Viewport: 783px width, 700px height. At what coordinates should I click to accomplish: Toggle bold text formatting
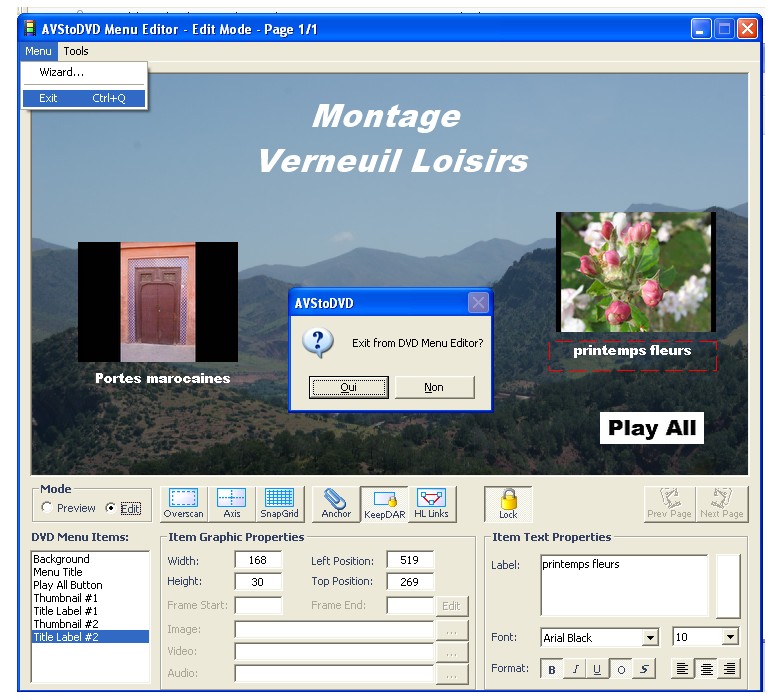[552, 669]
